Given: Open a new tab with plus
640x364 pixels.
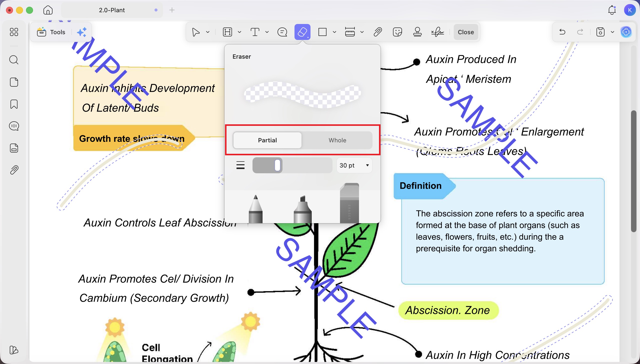Looking at the screenshot, I should pos(172,10).
